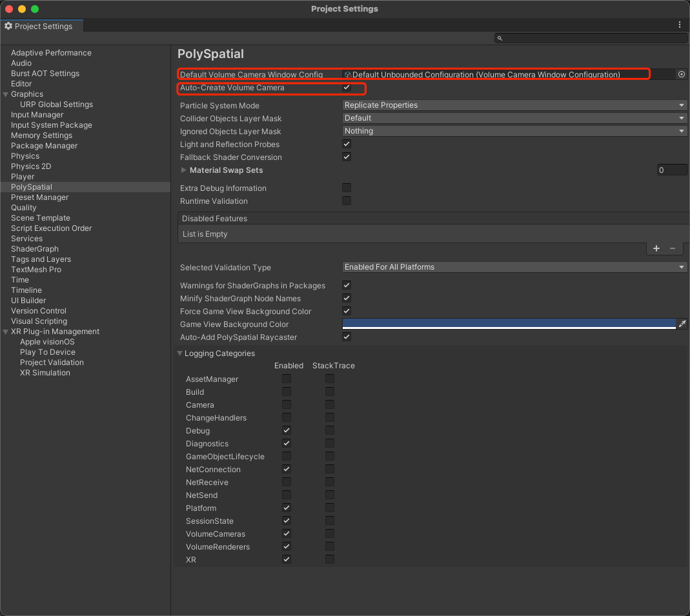Open Apple visionOS settings in sidebar

(x=47, y=342)
